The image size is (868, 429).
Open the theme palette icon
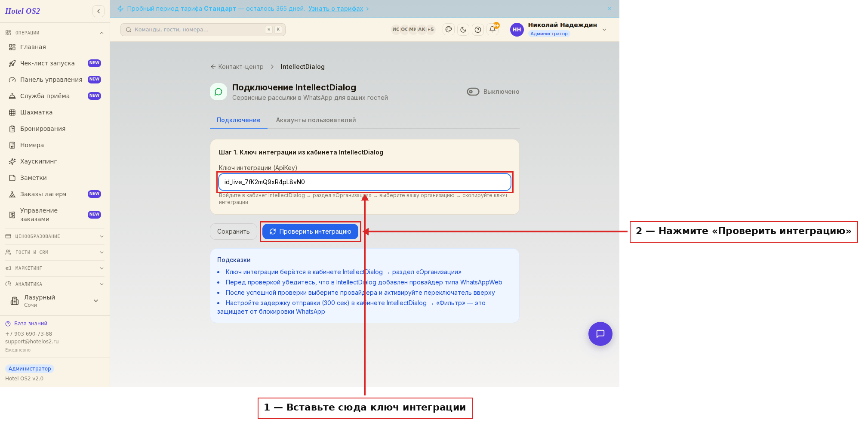pyautogui.click(x=449, y=30)
